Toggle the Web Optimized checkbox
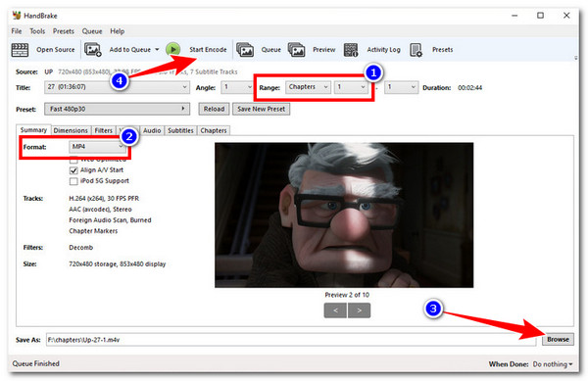Image resolution: width=588 pixels, height=381 pixels. pyautogui.click(x=73, y=160)
